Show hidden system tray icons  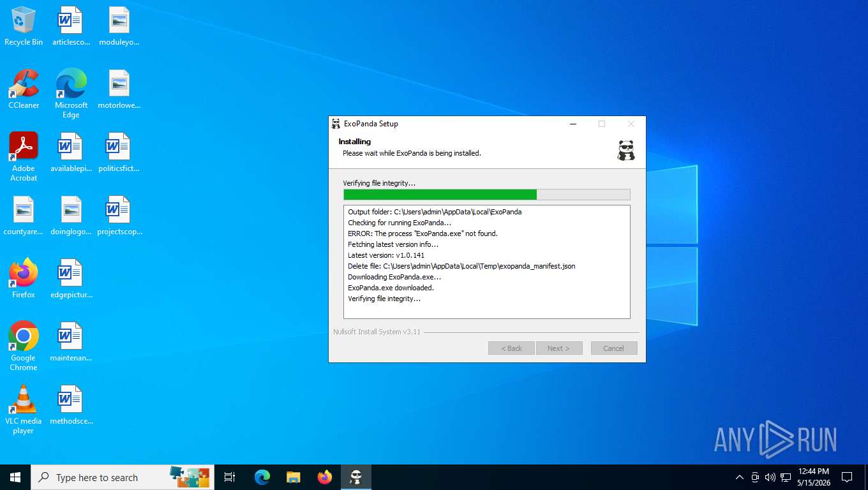[740, 477]
